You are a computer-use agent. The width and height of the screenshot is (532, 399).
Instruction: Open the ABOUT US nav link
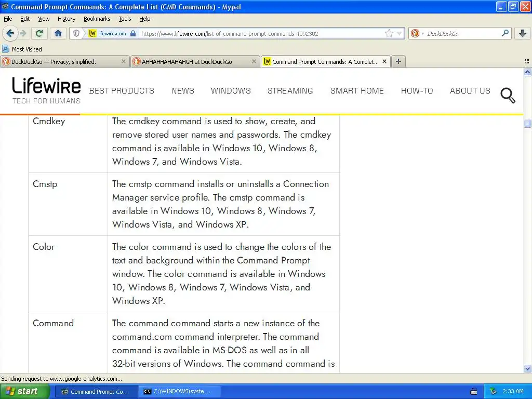470,90
